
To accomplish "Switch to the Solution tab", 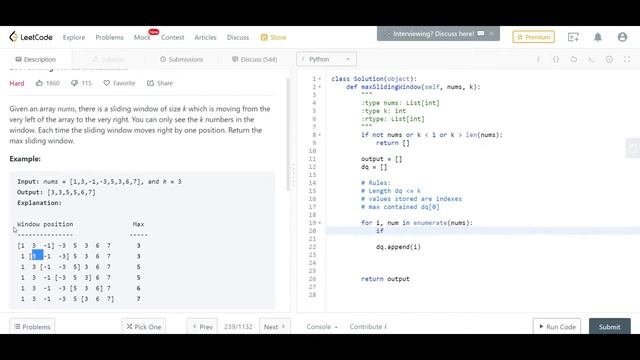I will pos(108,59).
